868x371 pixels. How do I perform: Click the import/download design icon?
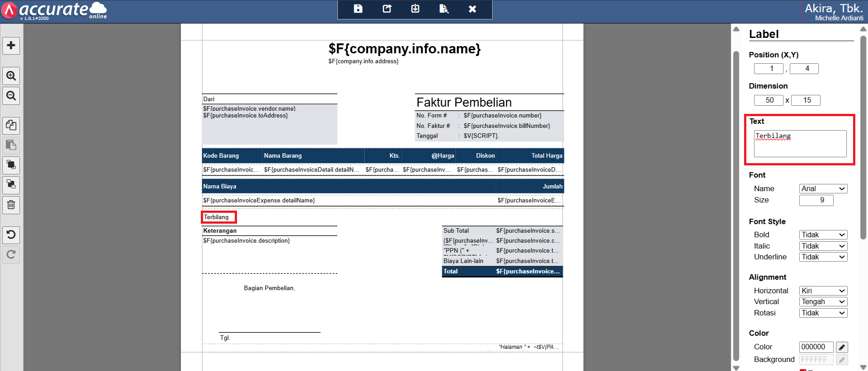pos(415,9)
